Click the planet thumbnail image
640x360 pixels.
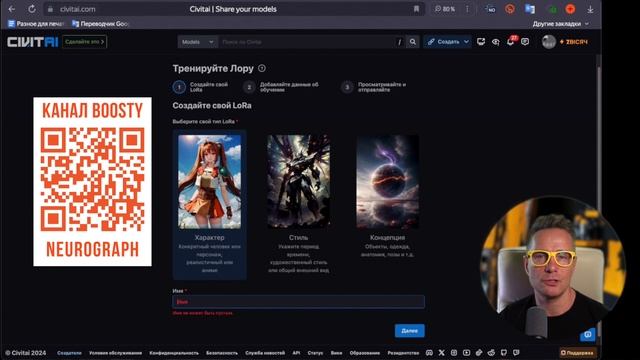point(387,182)
